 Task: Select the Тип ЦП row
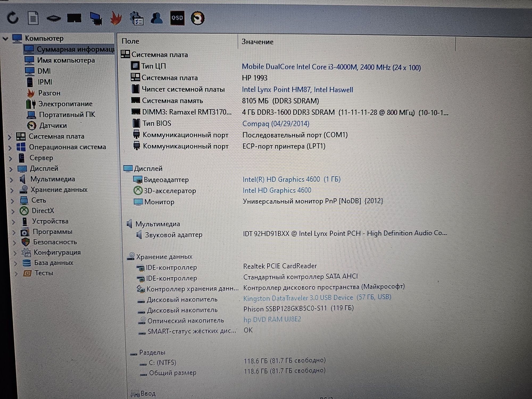276,66
